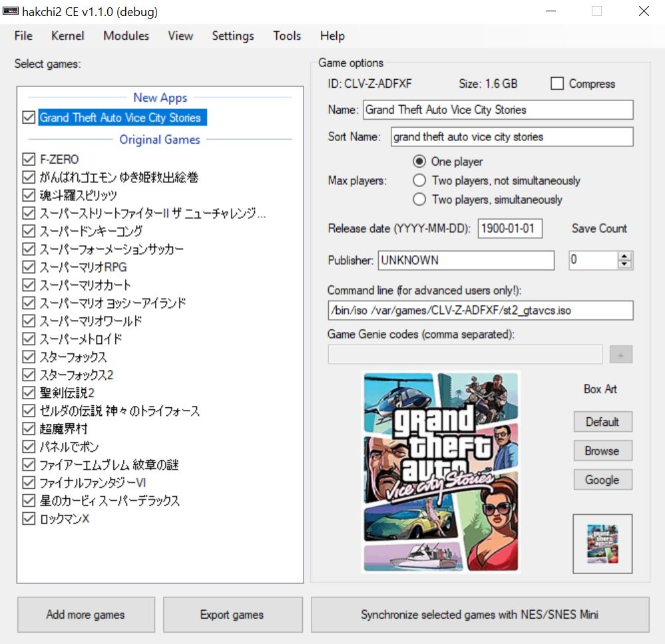The image size is (665, 644).
Task: Select スーパーフォーメーションサッカー list entry
Action: coord(111,249)
